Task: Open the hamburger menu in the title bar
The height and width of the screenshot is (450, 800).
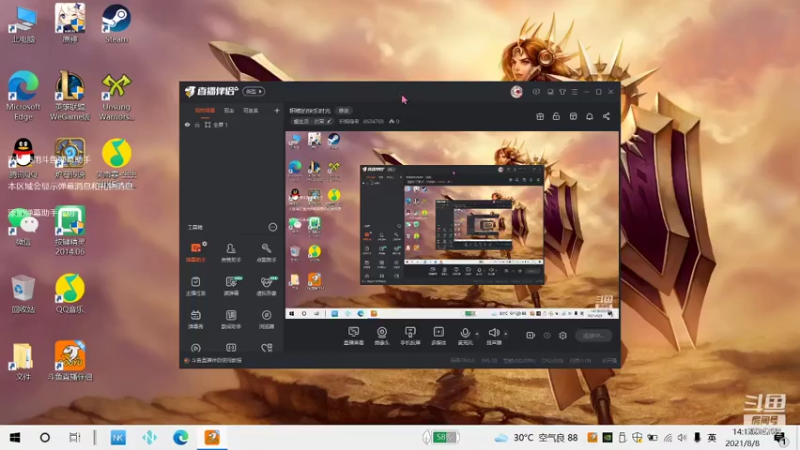Action: (574, 92)
